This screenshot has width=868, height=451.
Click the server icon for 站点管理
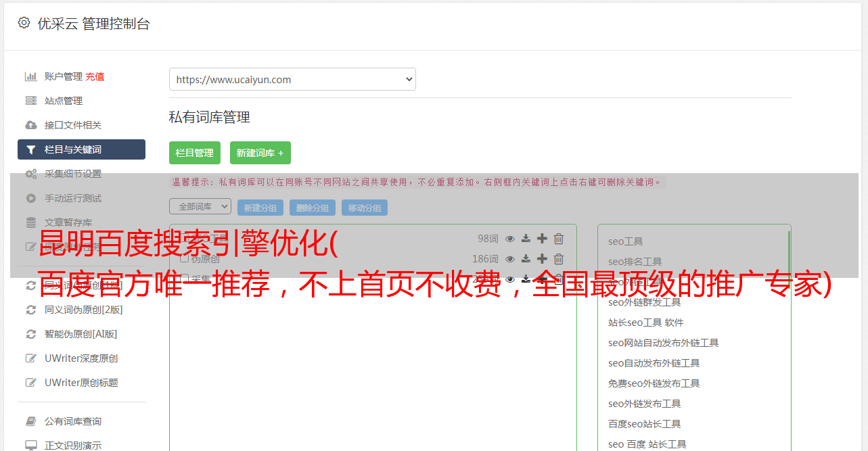click(x=30, y=101)
